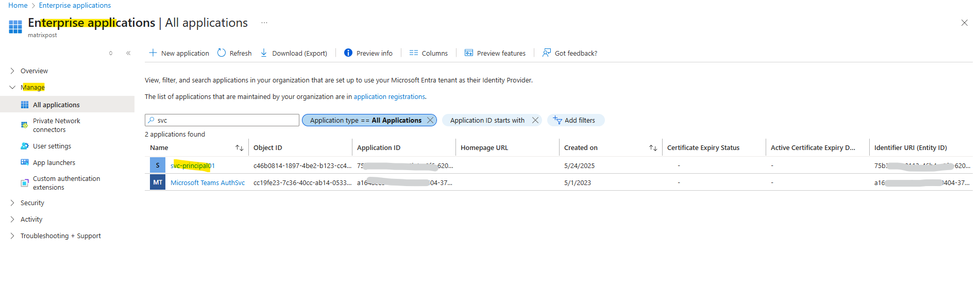The height and width of the screenshot is (300, 980).
Task: Open User settings in the sidebar
Action: [x=52, y=146]
